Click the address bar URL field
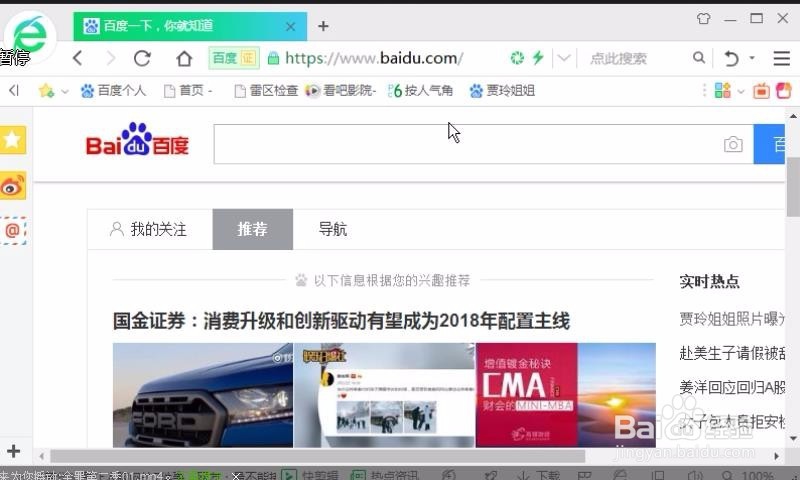Viewport: 800px width, 480px height. (x=373, y=58)
